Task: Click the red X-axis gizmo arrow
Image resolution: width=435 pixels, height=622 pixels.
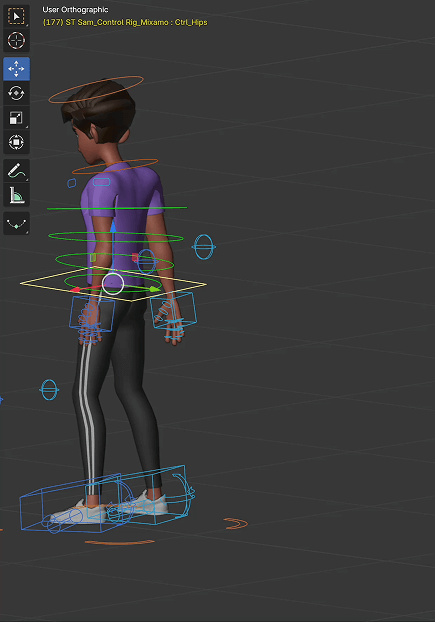Action: 75,290
